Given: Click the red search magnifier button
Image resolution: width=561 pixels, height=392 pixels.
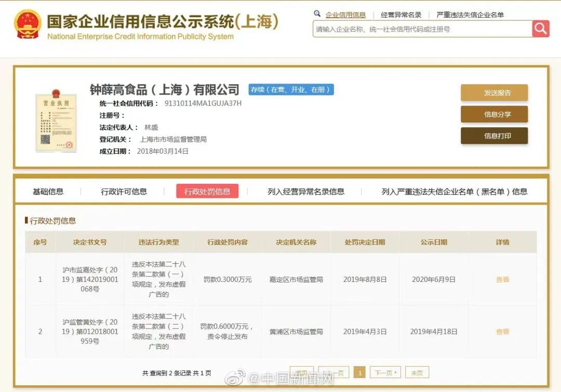Looking at the screenshot, I should 541,29.
